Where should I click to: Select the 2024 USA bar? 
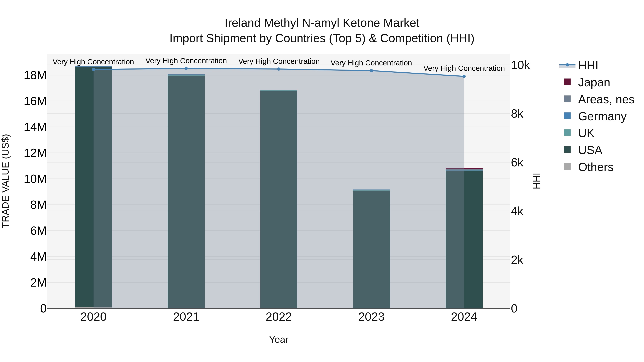[x=464, y=240]
